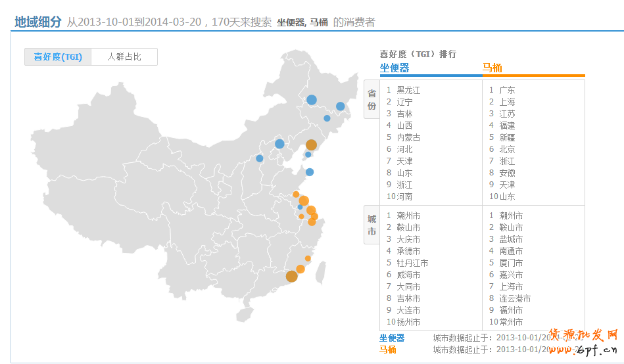The image size is (624, 364).
Task: Click the blue dot on Shandong peninsula
Action: (310, 172)
